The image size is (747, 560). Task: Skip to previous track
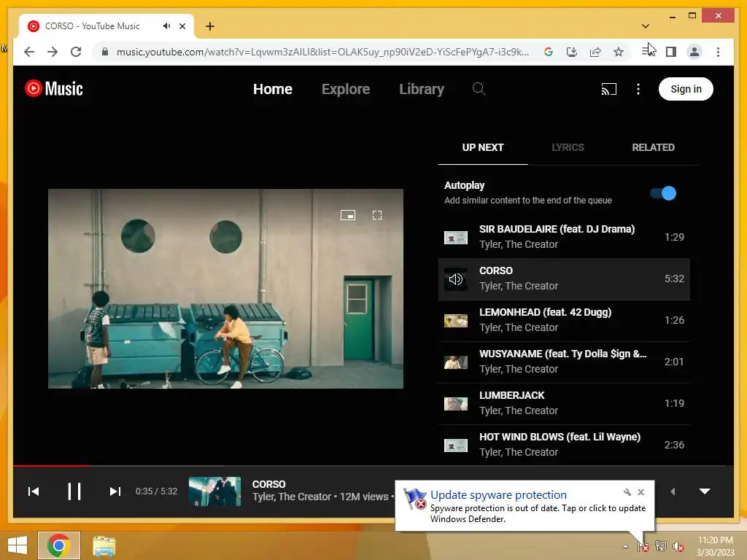point(34,491)
